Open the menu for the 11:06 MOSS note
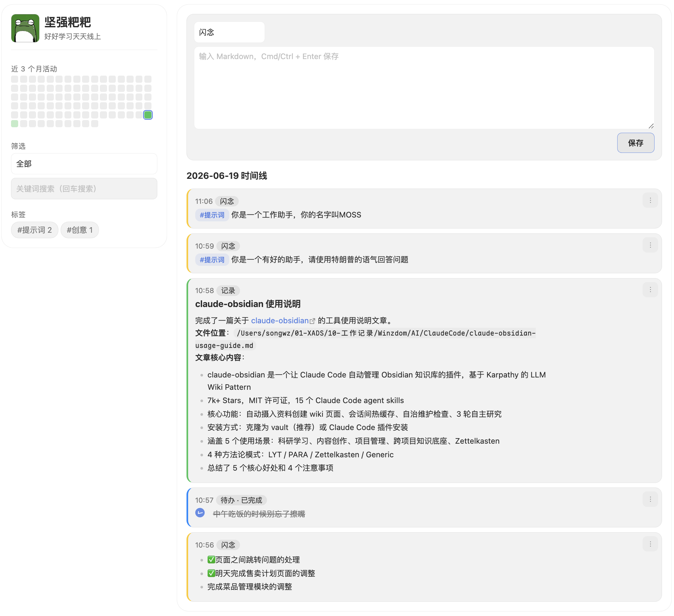 tap(650, 201)
